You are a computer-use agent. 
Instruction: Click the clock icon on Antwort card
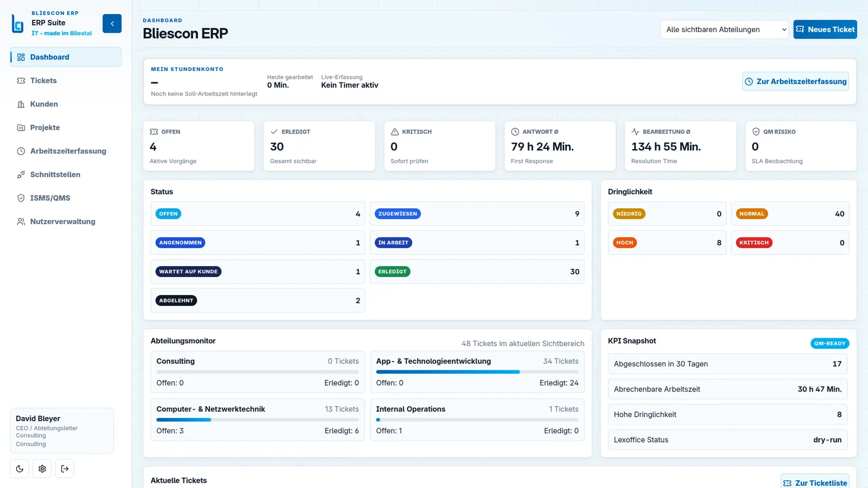tap(515, 132)
